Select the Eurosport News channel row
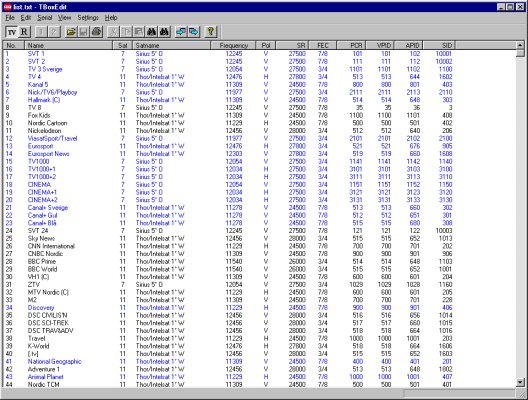Image resolution: width=528 pixels, height=400 pixels. 229,154
